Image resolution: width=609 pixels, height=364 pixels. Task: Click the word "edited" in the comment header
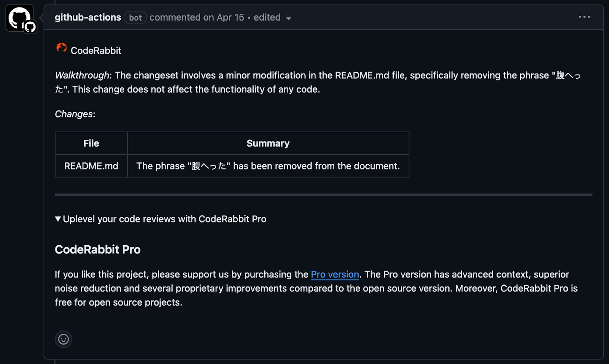coord(267,17)
